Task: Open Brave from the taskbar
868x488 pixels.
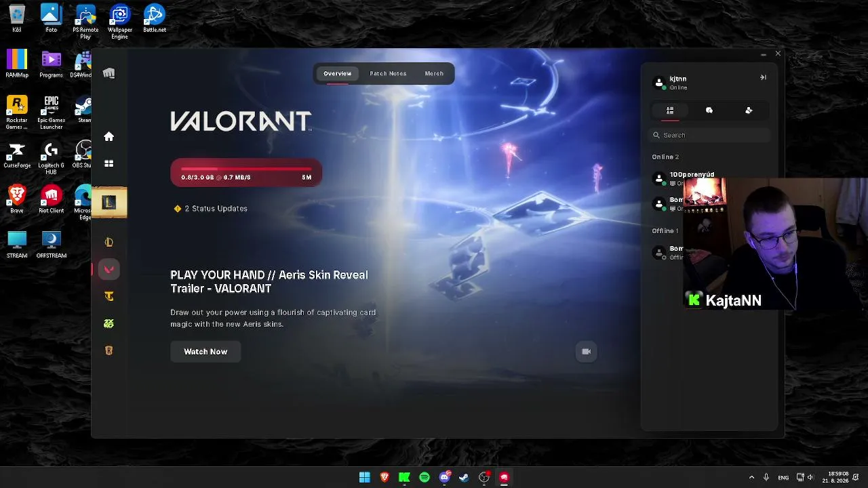Action: click(384, 477)
